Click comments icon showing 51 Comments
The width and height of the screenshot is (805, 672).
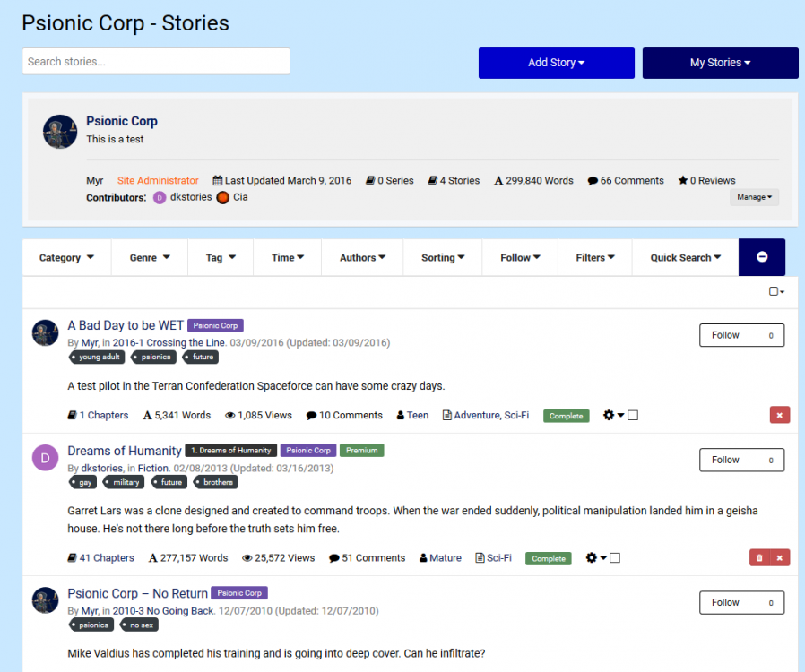click(x=334, y=558)
